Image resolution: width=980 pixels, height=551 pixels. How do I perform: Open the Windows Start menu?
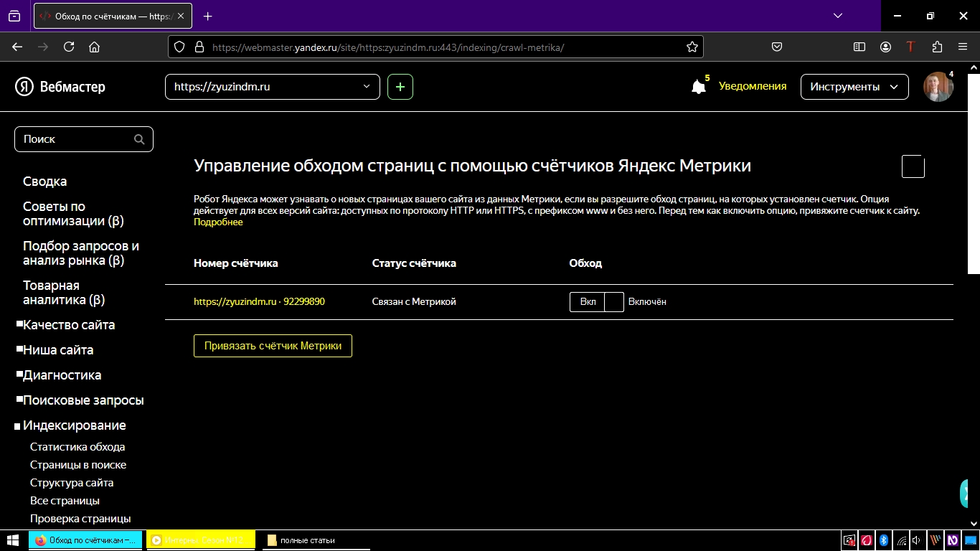coord(13,540)
